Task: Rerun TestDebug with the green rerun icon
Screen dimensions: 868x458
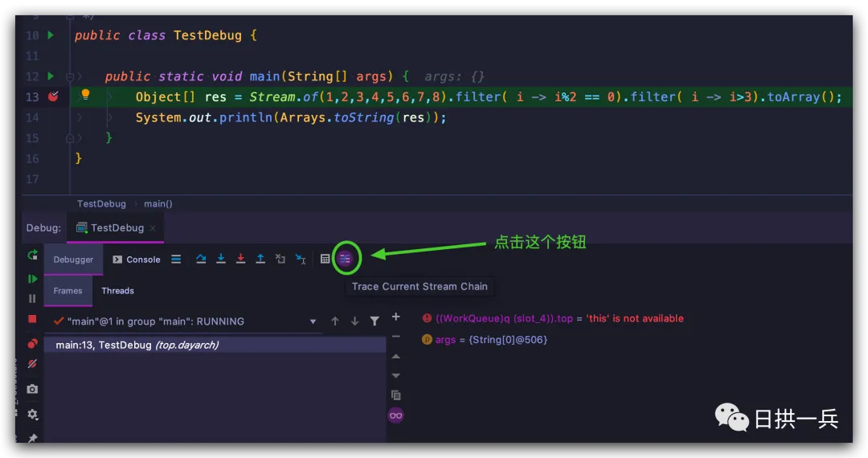Action: 33,255
